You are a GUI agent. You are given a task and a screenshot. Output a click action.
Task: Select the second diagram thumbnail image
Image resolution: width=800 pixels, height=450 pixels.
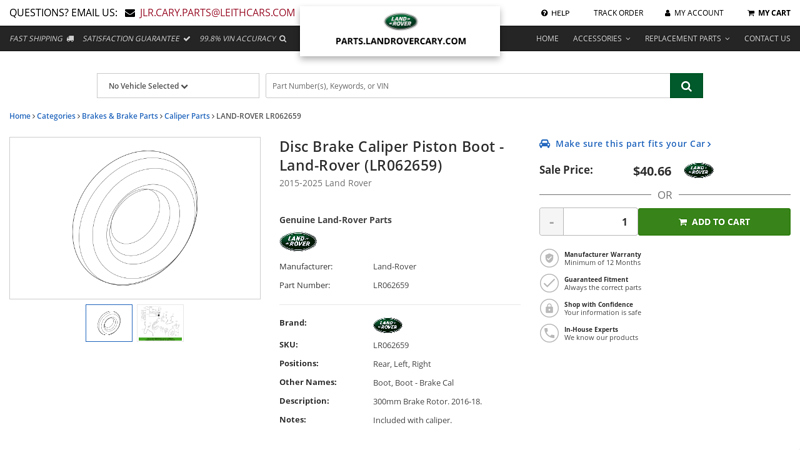tap(160, 323)
